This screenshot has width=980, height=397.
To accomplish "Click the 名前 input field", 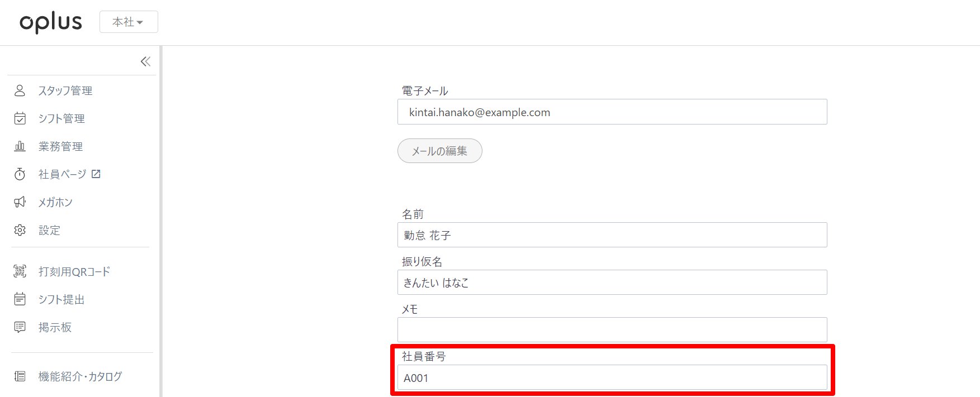I will 612,235.
